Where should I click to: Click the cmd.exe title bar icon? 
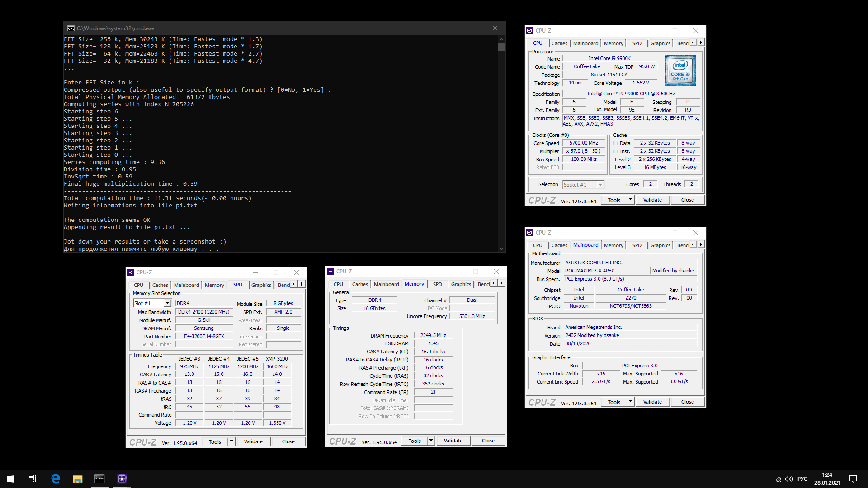71,28
